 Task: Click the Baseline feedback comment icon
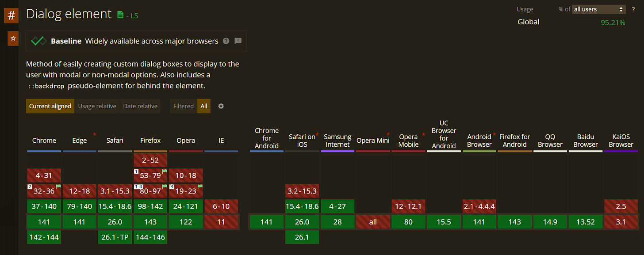(238, 41)
